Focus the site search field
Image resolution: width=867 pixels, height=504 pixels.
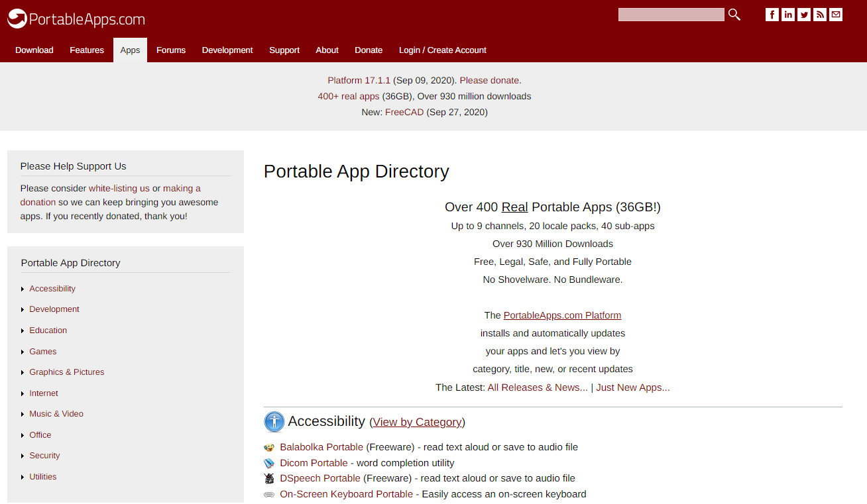671,15
